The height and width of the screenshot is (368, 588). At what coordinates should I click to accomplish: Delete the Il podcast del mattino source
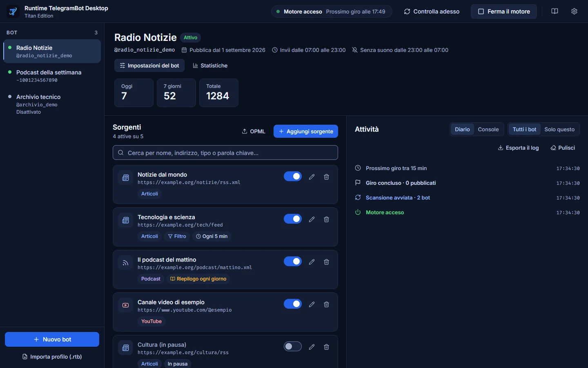coord(327,262)
